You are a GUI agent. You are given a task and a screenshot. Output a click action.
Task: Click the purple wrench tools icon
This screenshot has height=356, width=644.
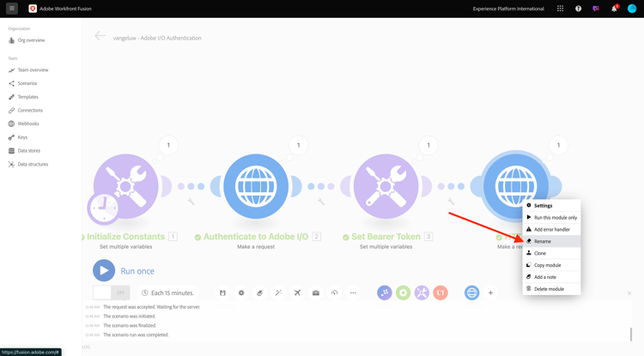[422, 293]
